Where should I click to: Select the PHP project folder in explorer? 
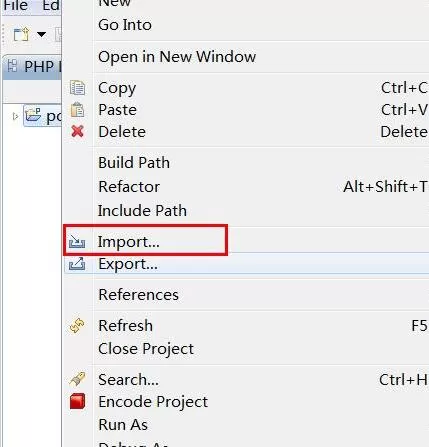(x=43, y=116)
